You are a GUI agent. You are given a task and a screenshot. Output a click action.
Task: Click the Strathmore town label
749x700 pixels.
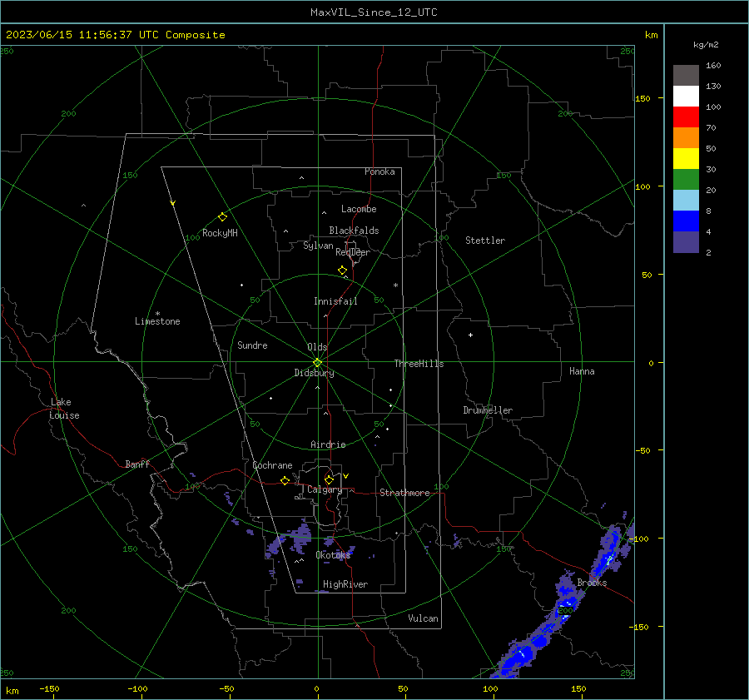404,493
